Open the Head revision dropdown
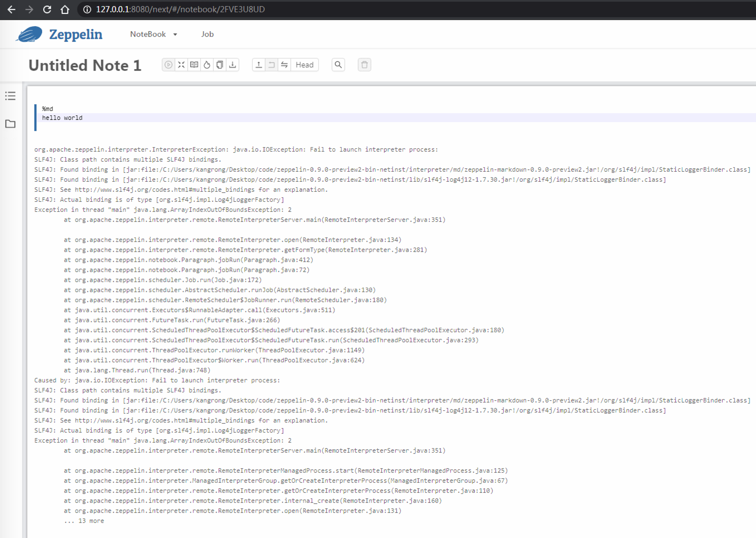Screen dimensions: 756x538 [x=304, y=65]
